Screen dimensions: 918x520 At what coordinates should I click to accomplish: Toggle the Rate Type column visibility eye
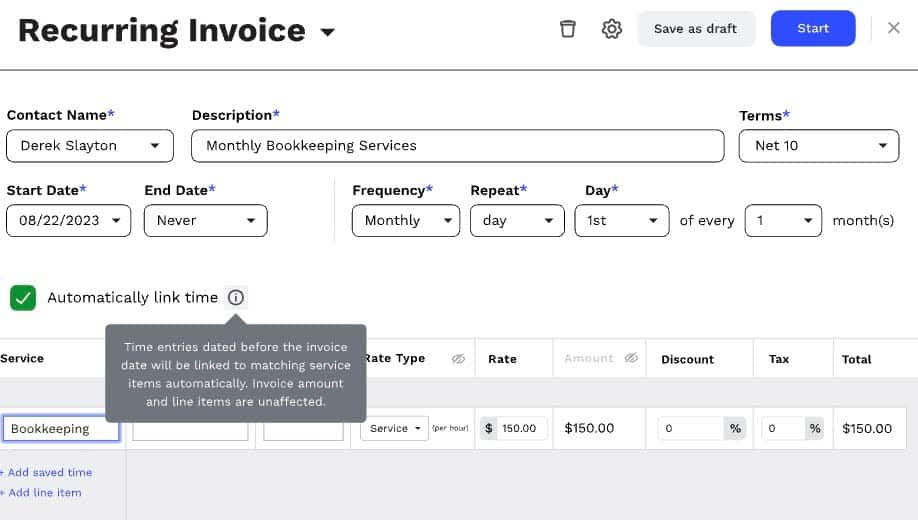point(458,358)
